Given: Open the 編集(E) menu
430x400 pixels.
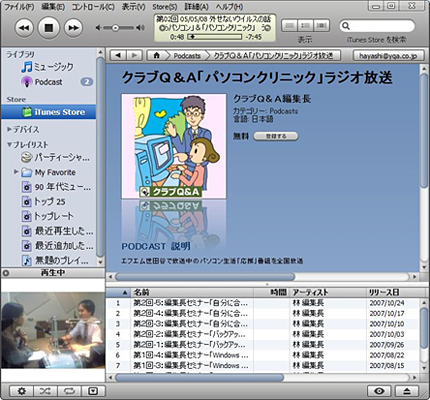Looking at the screenshot, I should pos(53,7).
